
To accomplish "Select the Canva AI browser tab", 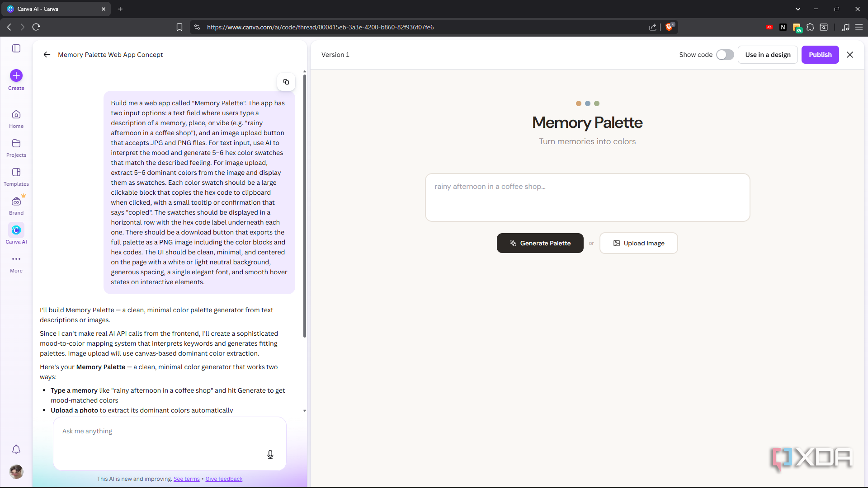I will 55,9.
